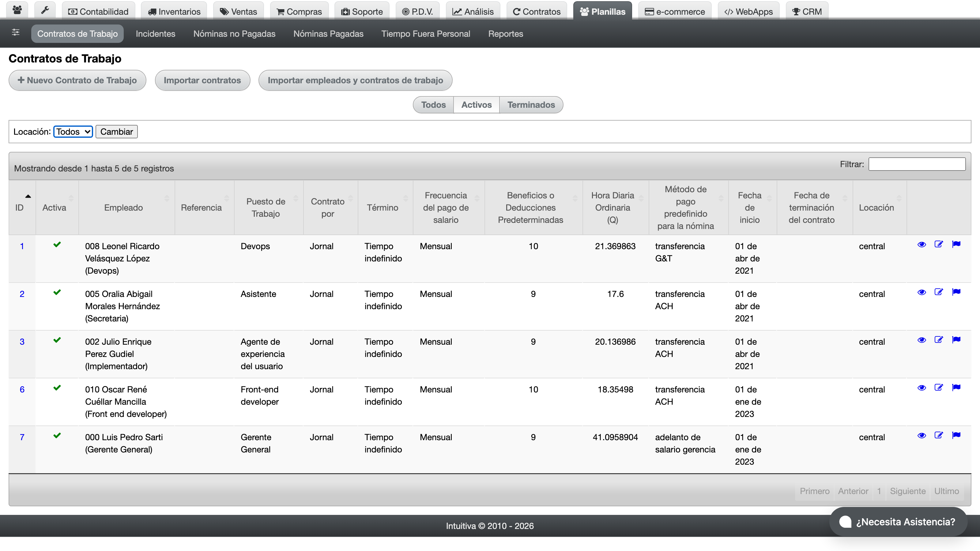Open the Locación dropdown
The height and width of the screenshot is (551, 980).
click(x=73, y=132)
